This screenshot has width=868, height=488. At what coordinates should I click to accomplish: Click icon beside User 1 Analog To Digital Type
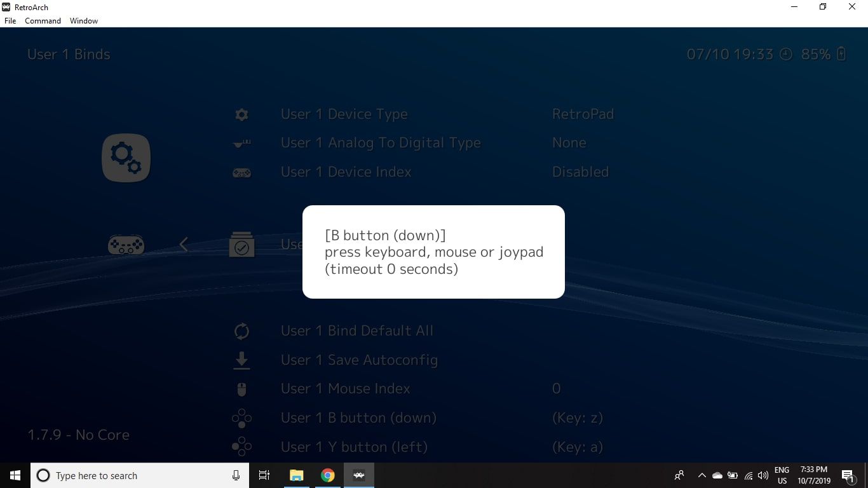coord(241,143)
